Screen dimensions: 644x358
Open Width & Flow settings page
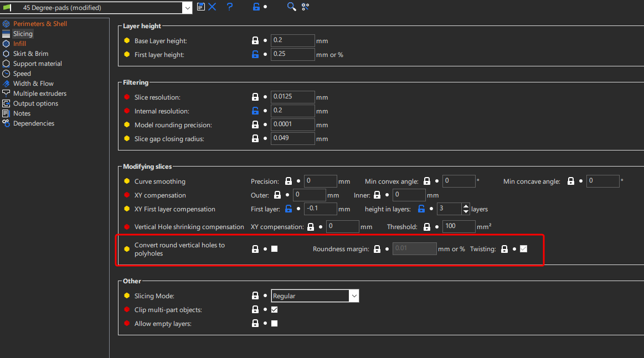point(33,84)
